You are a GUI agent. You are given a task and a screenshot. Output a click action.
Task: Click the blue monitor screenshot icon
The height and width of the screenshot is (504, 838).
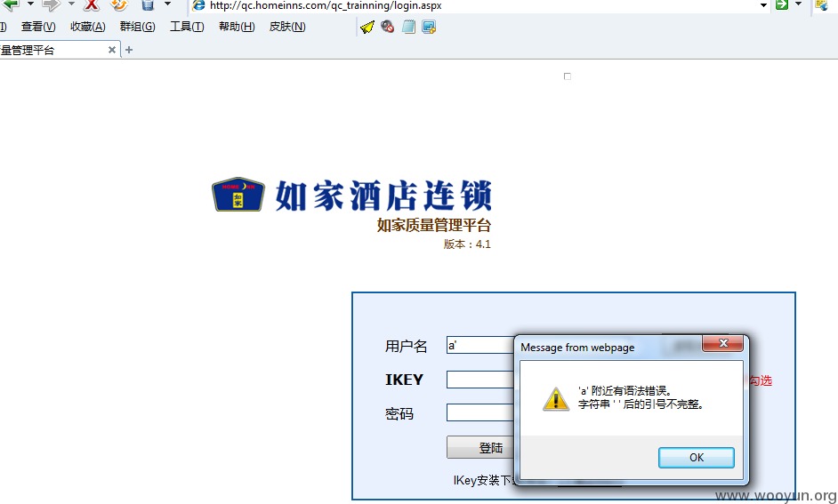[x=429, y=27]
